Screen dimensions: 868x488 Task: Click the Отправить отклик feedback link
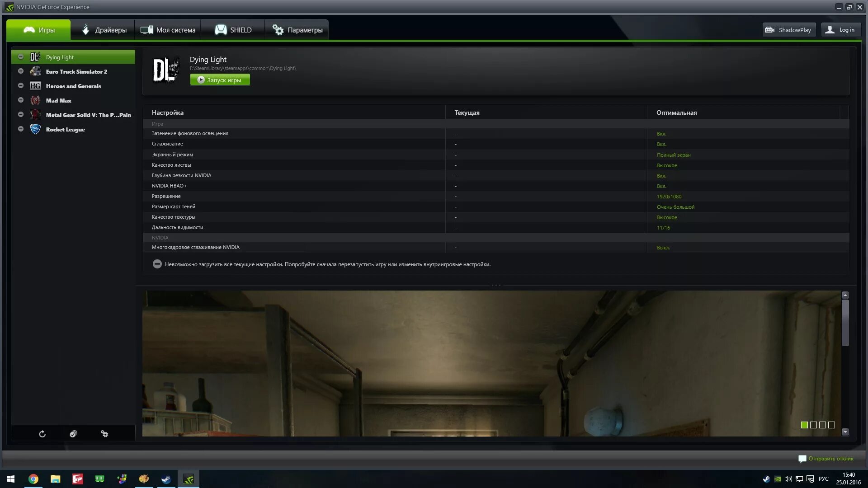coord(830,459)
